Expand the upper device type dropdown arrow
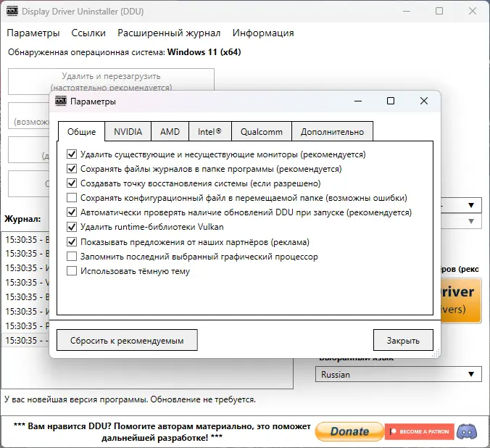Image resolution: width=490 pixels, height=448 pixels. coord(471,205)
